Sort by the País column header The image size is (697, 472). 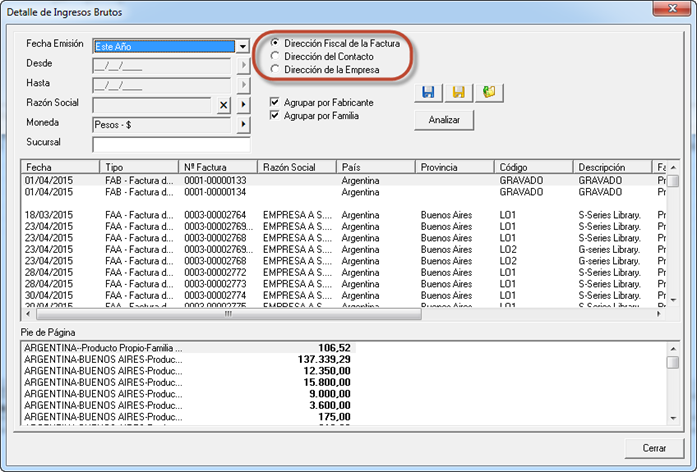coord(376,167)
